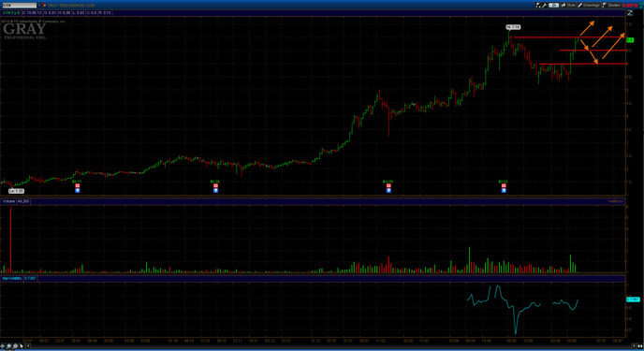The image size is (644, 351).
Task: Open the Drawings menu
Action: point(589,6)
